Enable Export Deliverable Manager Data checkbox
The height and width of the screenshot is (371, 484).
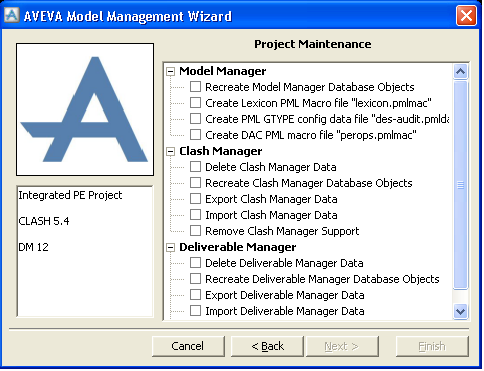[195, 295]
